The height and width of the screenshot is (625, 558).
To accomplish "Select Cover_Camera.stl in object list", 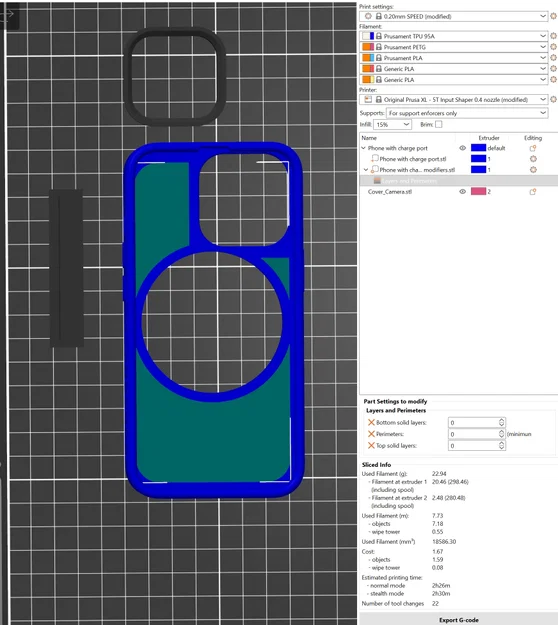I will 389,192.
